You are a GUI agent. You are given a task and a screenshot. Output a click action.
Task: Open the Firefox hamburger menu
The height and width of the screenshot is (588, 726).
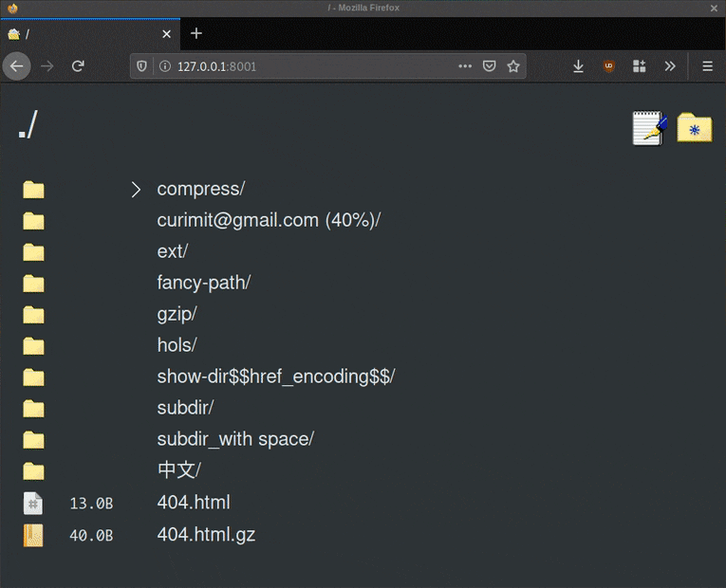(x=707, y=66)
